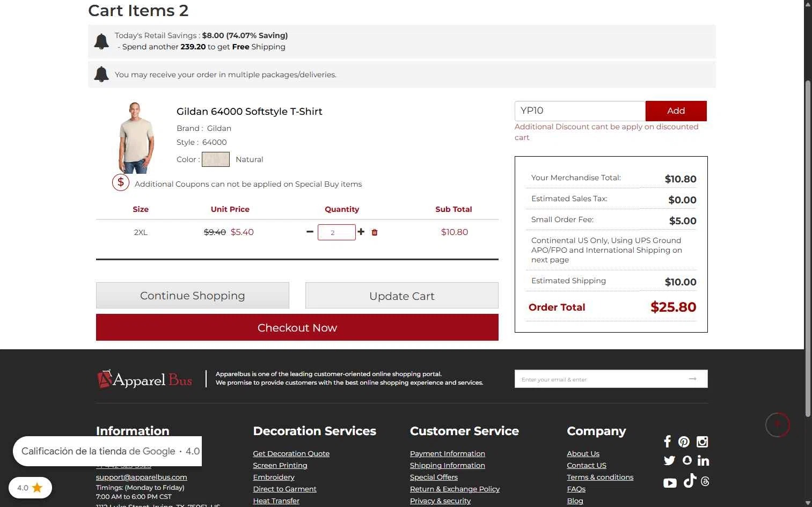Open the Pinterest social icon
Screen dimensions: 812x507
pyautogui.click(x=684, y=442)
